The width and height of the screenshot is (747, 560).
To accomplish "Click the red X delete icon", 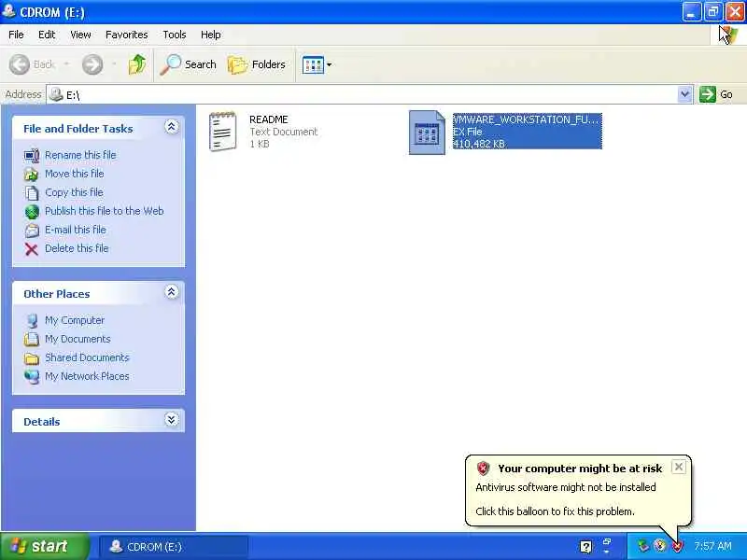I will (x=32, y=249).
